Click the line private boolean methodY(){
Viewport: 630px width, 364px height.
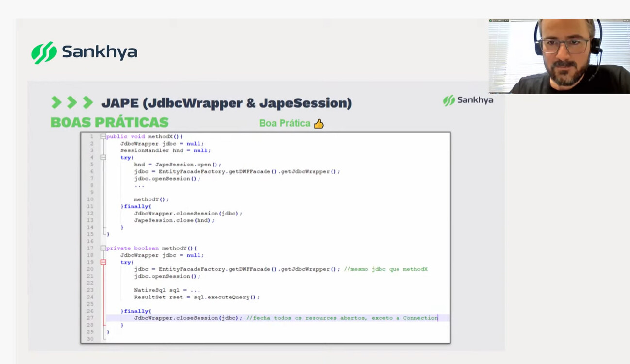point(151,248)
